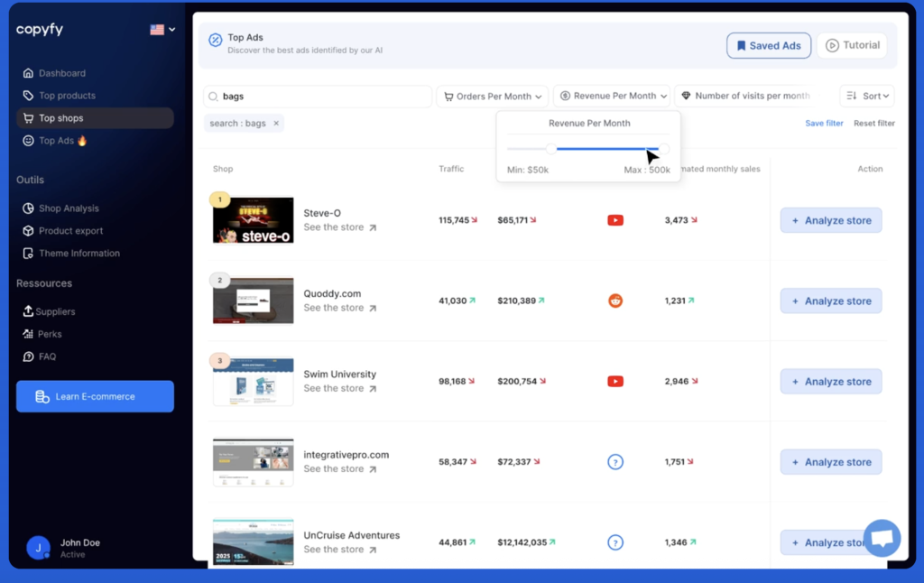The height and width of the screenshot is (583, 924).
Task: Click the Top Ads percent badge icon
Action: tap(216, 40)
